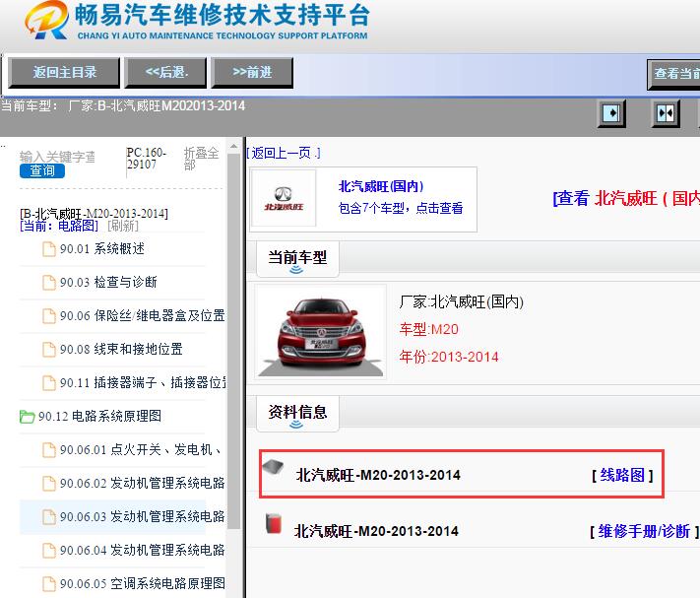Click the 返回上一页 link
Screen dimensions: 700x598
pos(284,153)
